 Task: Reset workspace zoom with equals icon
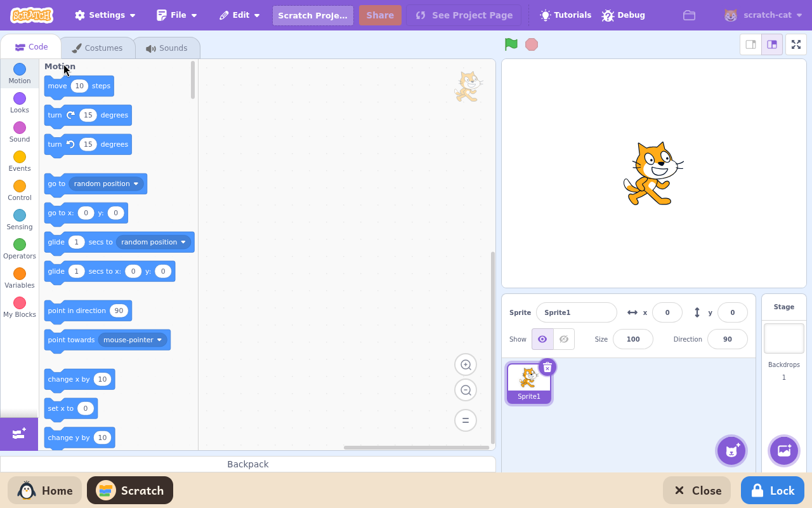[x=466, y=420]
